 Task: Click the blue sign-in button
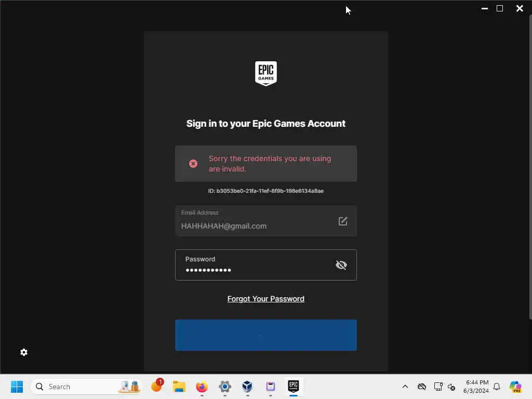coord(265,335)
